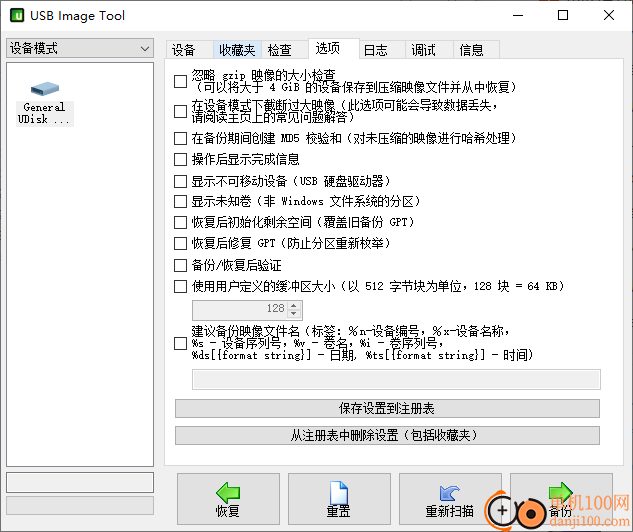The height and width of the screenshot is (532, 633).
Task: Open the 收藏夹 tab
Action: click(237, 50)
